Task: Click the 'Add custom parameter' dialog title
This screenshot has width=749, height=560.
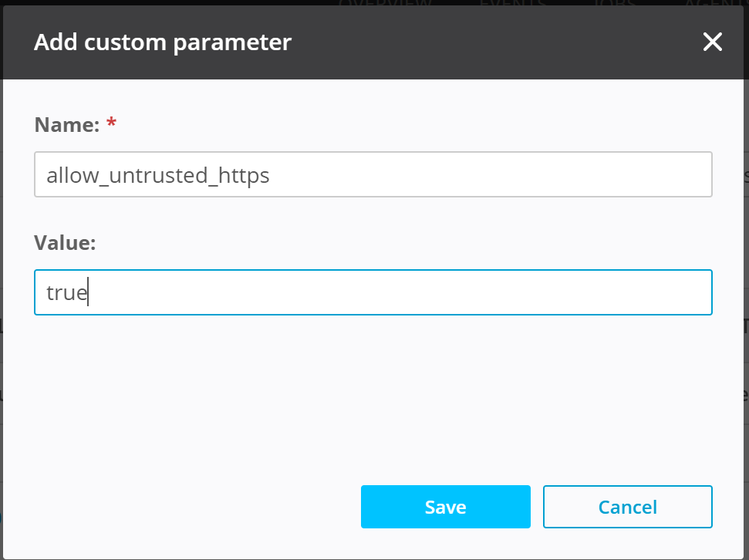Action: [x=162, y=42]
